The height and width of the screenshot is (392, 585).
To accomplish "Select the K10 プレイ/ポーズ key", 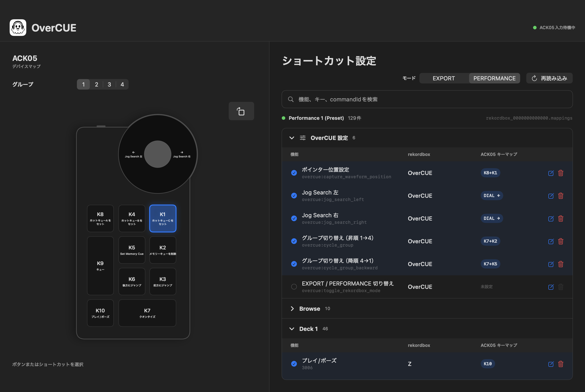I will (x=100, y=313).
